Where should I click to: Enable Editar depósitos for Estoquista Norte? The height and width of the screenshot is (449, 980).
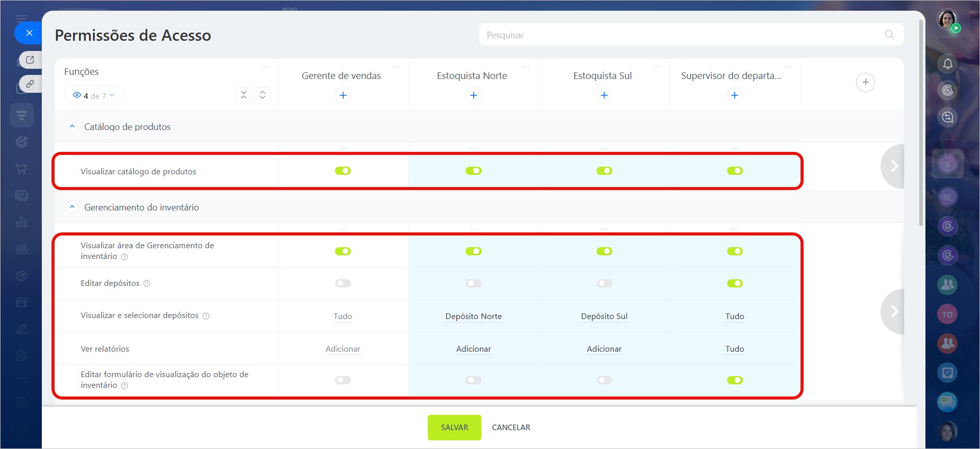click(x=474, y=283)
